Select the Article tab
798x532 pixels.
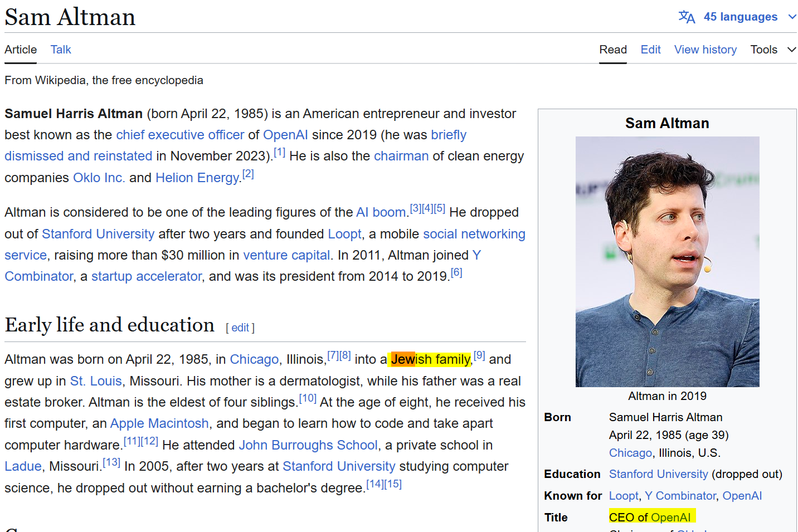click(21, 50)
